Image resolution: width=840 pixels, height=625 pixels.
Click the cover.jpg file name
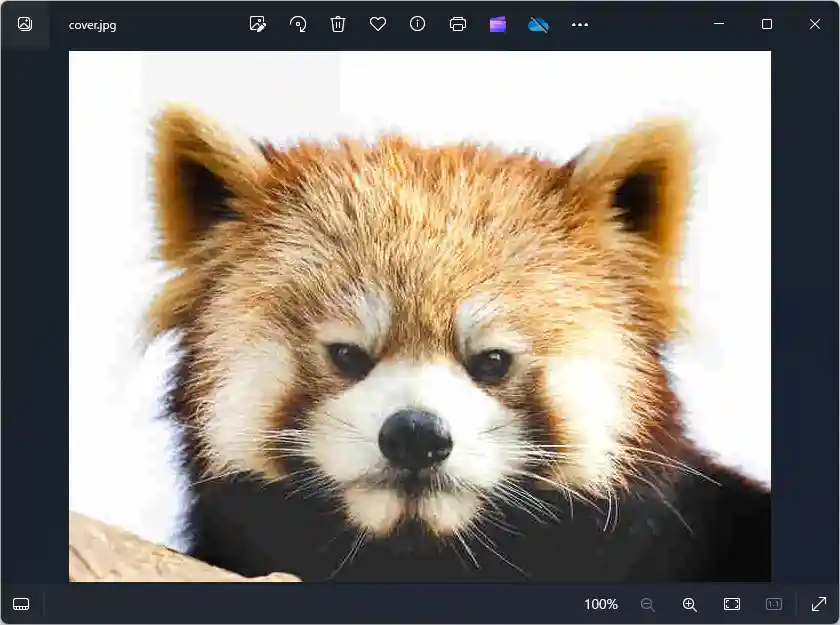click(x=93, y=25)
